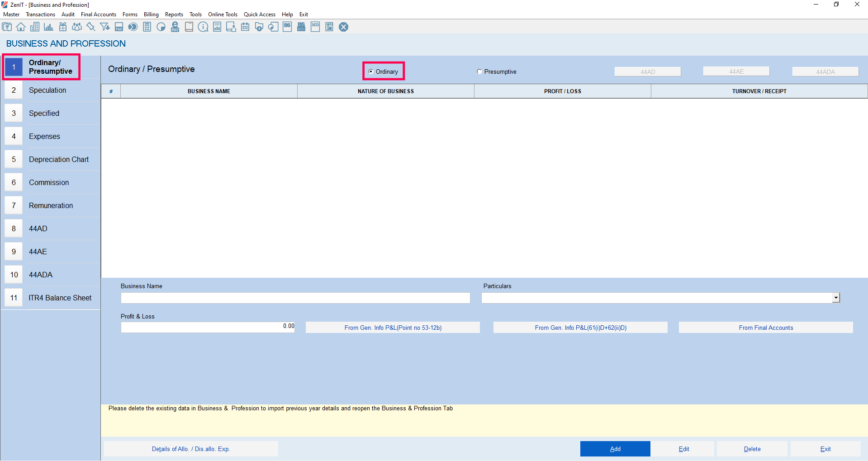Open the Audit menu
868x461 pixels.
(x=68, y=14)
